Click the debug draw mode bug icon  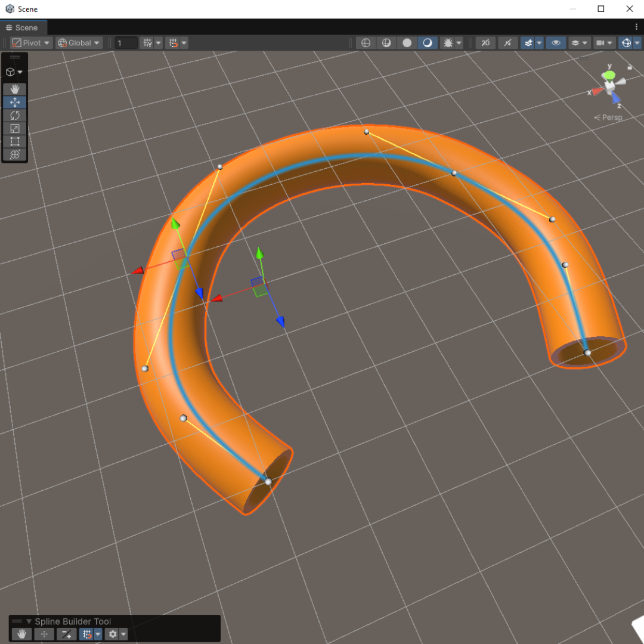coord(448,43)
